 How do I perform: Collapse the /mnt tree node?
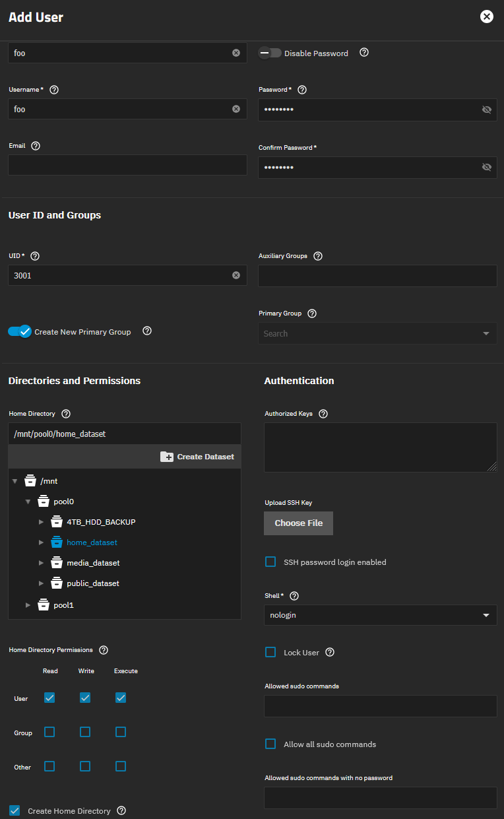(x=15, y=481)
